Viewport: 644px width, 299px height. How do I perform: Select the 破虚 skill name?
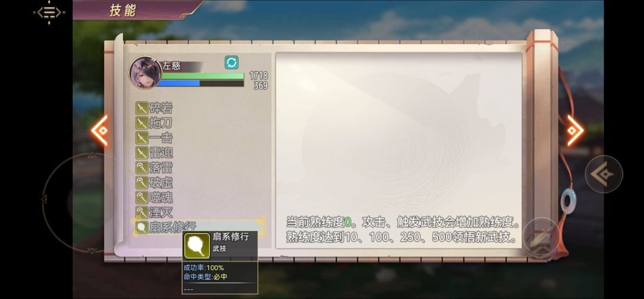pos(160,182)
